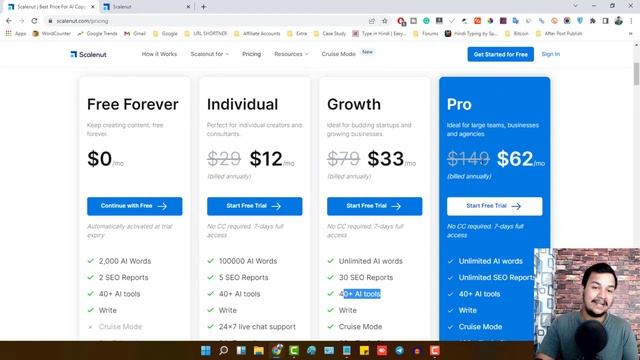The image size is (640, 360).
Task: Click the Sign In link
Action: [551, 54]
